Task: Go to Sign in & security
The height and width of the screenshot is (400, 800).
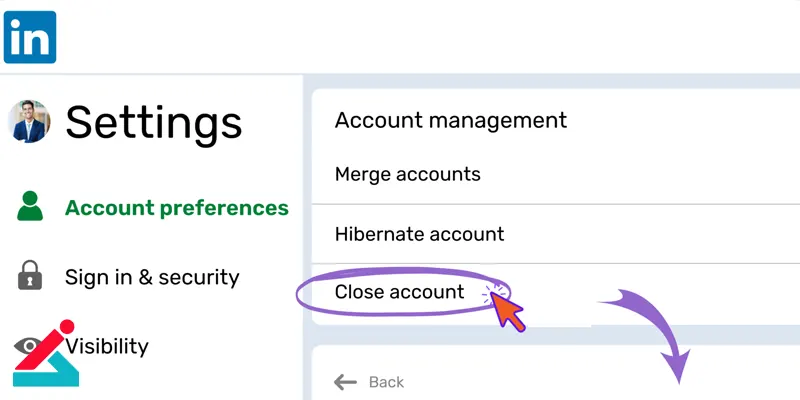Action: coord(152,278)
